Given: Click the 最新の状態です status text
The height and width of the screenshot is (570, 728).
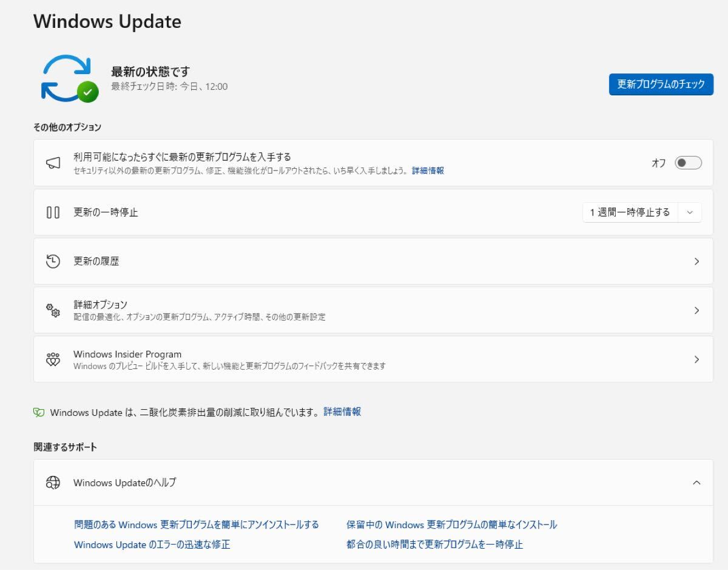Looking at the screenshot, I should coord(150,72).
